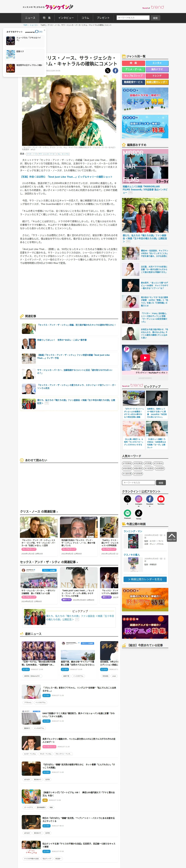
Task: Select the セレブ&ゴシップ genre button
Action: (133, 76)
